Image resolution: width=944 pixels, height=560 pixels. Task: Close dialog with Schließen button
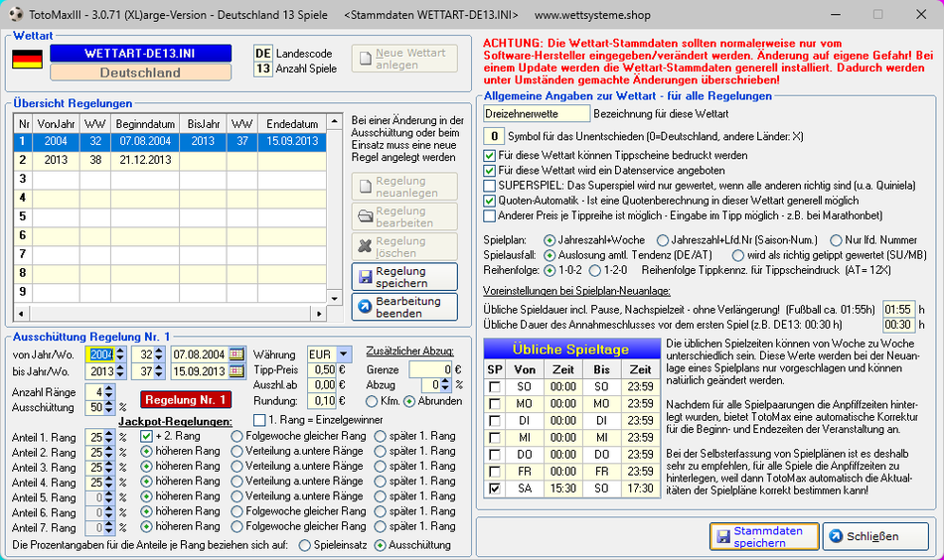tap(875, 536)
